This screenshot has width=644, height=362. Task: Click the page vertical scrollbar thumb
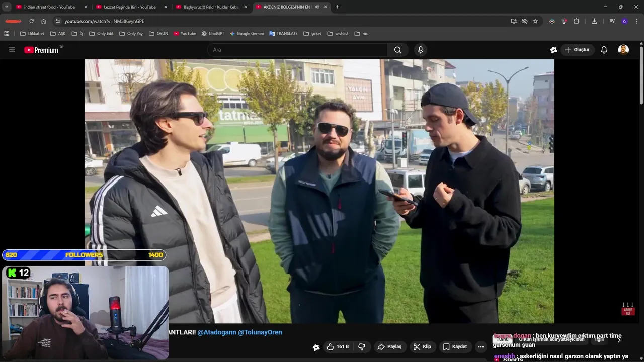click(641, 75)
